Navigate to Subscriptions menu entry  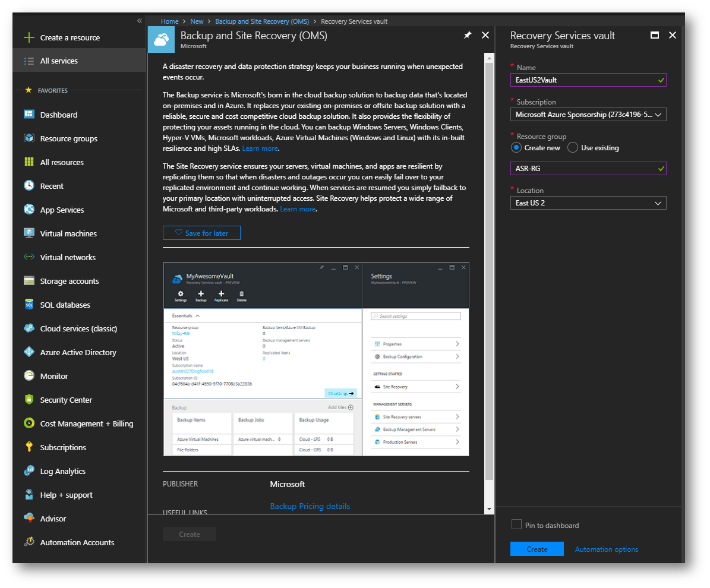tap(63, 447)
